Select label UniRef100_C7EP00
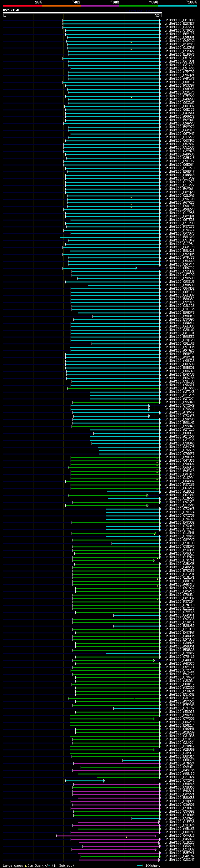The width and height of the screenshot is (200, 868). point(179,96)
